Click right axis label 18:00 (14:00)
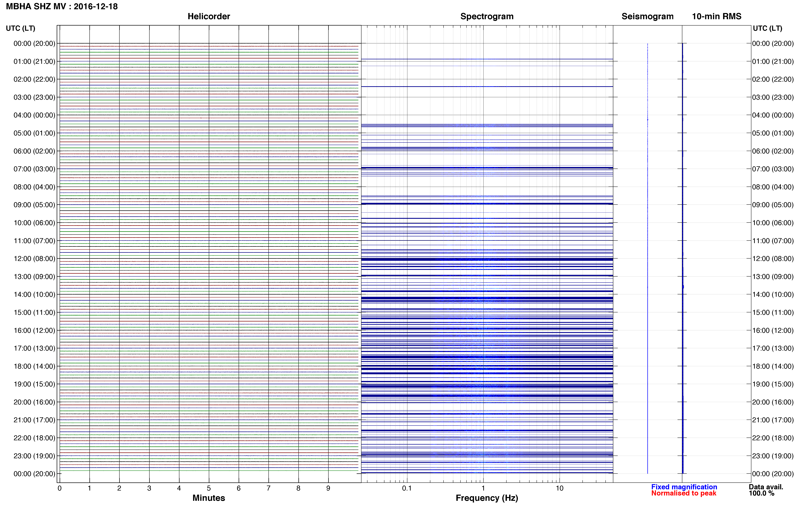The height and width of the screenshot is (508, 812). tap(773, 366)
